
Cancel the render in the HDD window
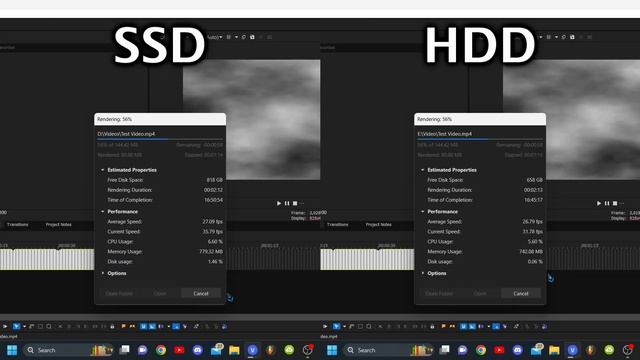coord(520,293)
